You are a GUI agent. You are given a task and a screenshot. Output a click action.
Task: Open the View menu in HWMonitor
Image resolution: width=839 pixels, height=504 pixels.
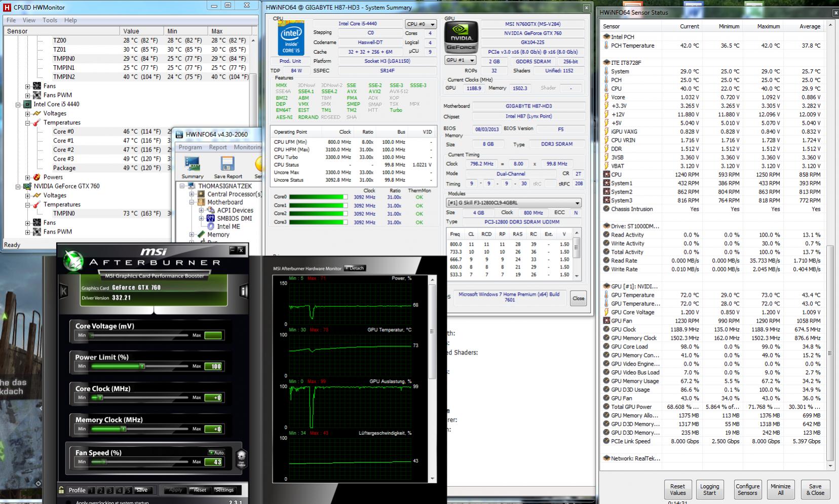(29, 20)
